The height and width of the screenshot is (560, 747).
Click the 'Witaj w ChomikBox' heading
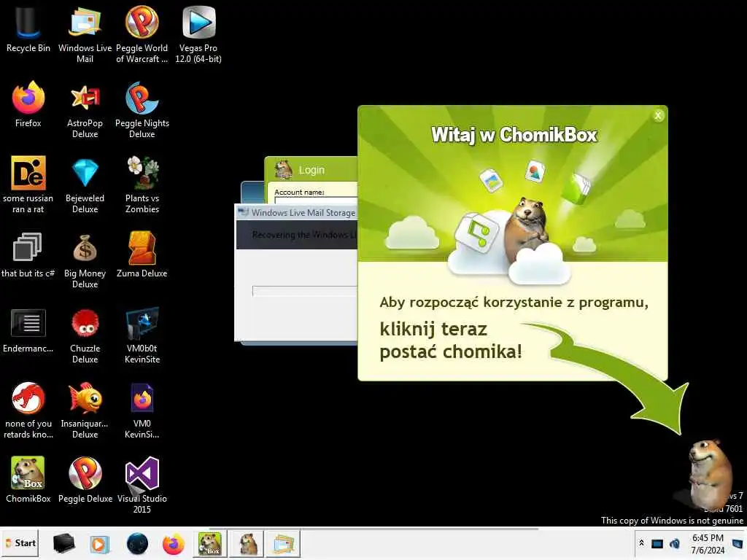pyautogui.click(x=514, y=135)
